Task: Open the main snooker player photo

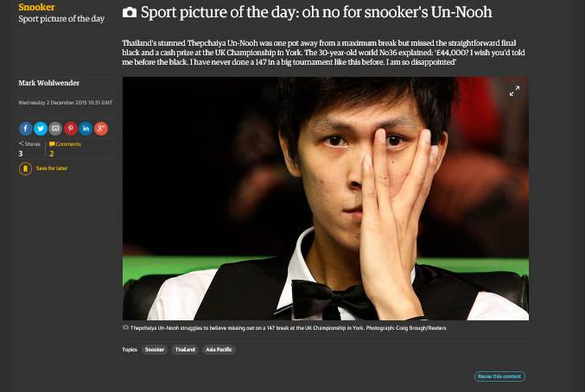Action: pyautogui.click(x=325, y=199)
